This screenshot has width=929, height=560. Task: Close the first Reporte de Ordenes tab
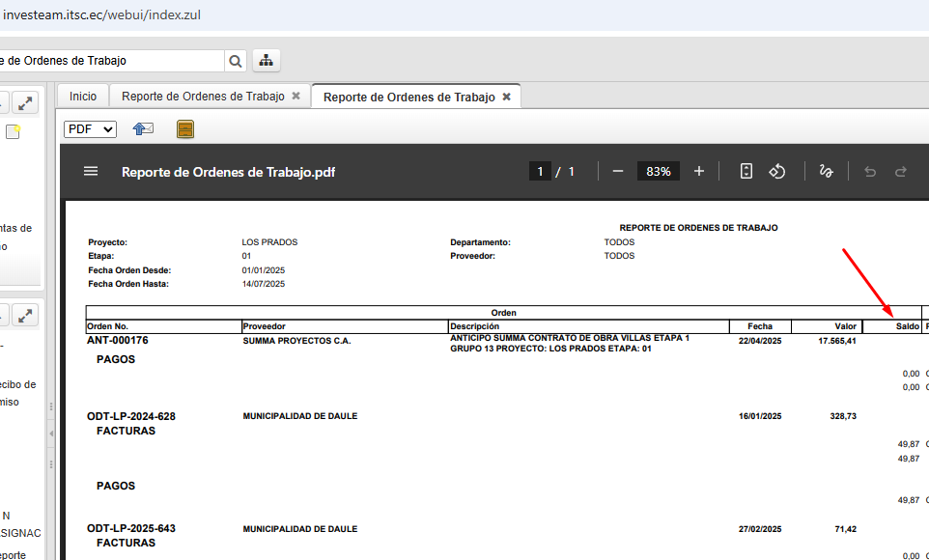[x=296, y=97]
